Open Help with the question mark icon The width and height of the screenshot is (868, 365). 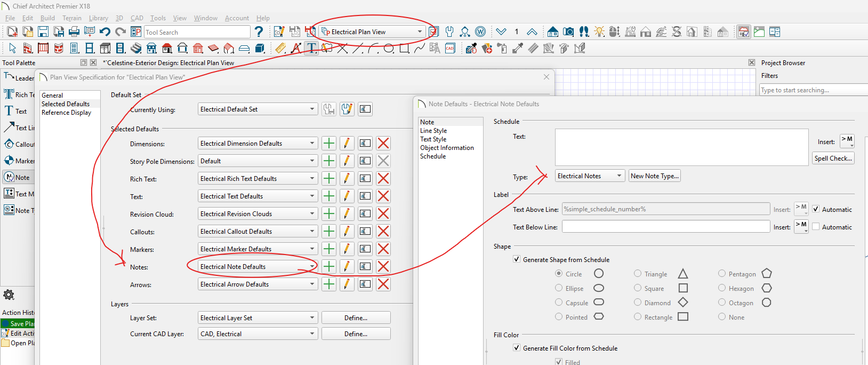(x=259, y=32)
